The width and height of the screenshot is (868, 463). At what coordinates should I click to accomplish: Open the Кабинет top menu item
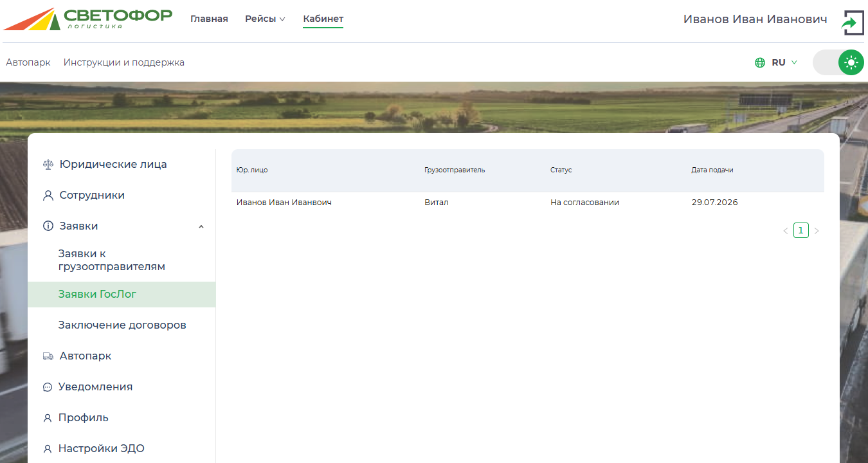coord(323,19)
